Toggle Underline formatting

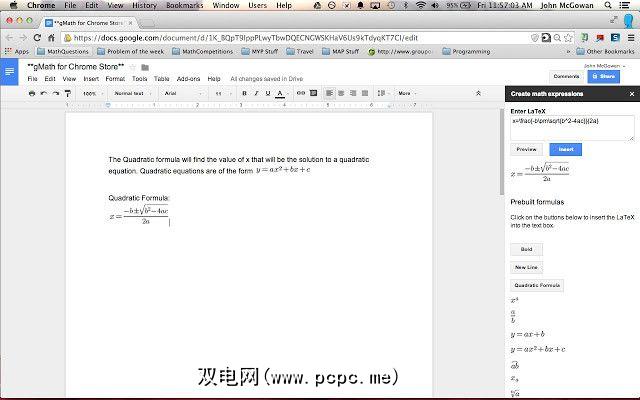(268, 93)
